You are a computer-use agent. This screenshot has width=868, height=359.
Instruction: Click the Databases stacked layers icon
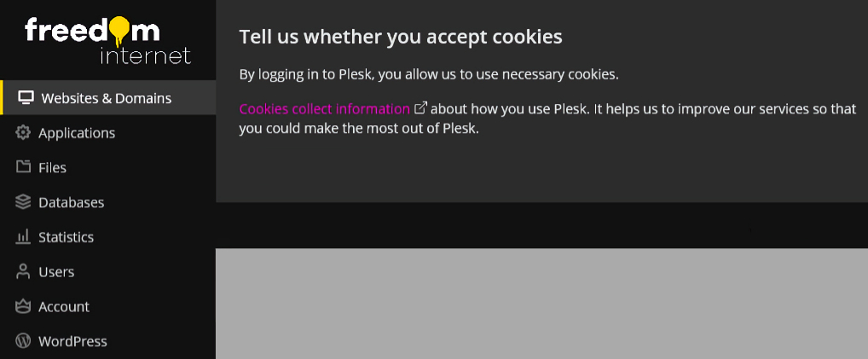coord(23,202)
